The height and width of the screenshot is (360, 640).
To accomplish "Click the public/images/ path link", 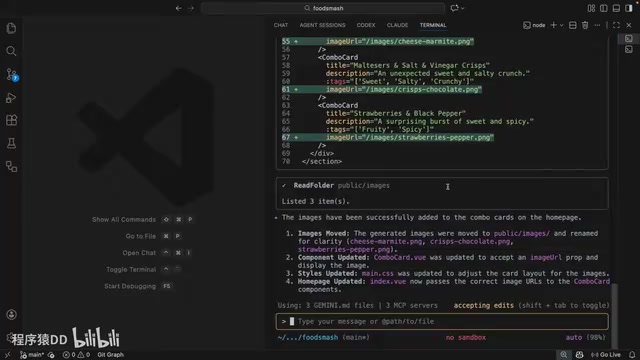I will (522, 233).
